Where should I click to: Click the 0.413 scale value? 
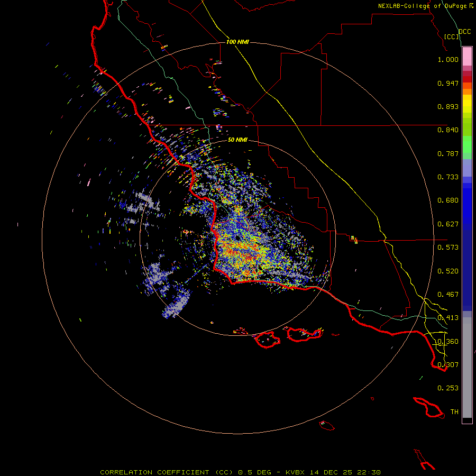pos(448,318)
